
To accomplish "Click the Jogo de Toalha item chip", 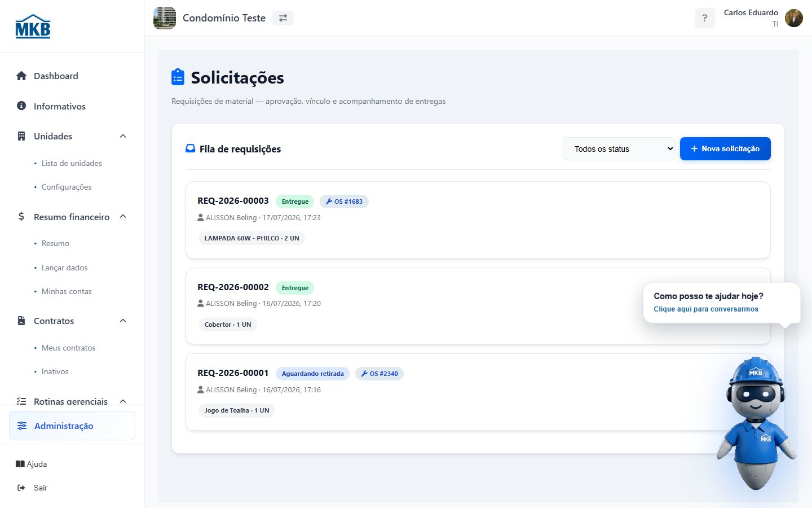I will [x=237, y=410].
